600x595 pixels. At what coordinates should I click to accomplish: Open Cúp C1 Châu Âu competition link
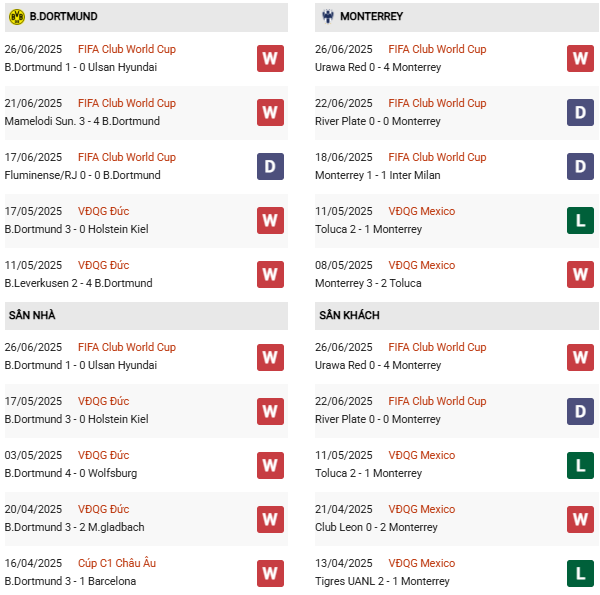[117, 563]
